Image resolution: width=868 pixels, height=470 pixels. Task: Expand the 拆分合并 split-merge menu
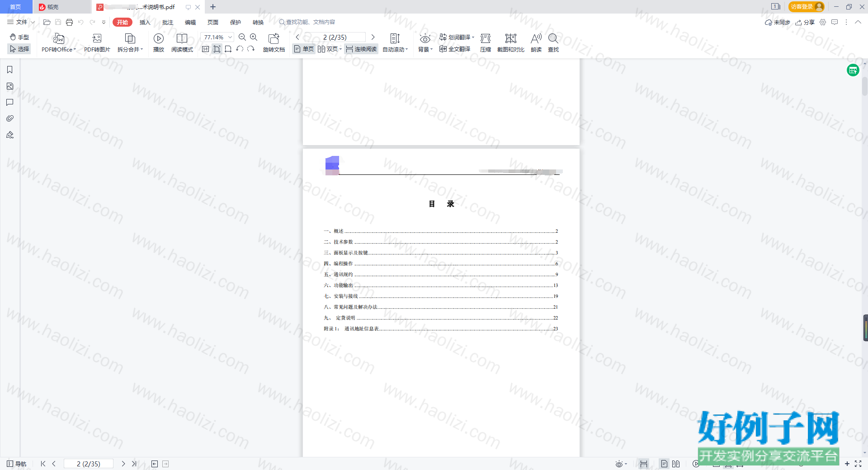pos(130,43)
